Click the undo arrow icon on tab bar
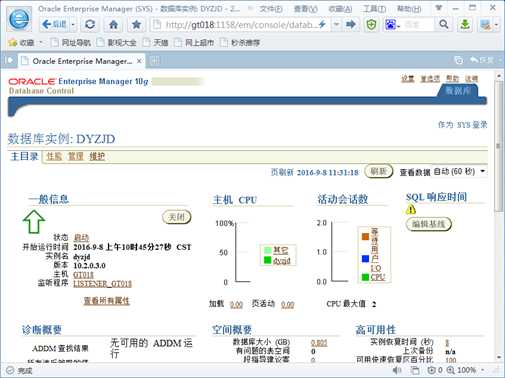The width and height of the screenshot is (505, 378). point(473,60)
